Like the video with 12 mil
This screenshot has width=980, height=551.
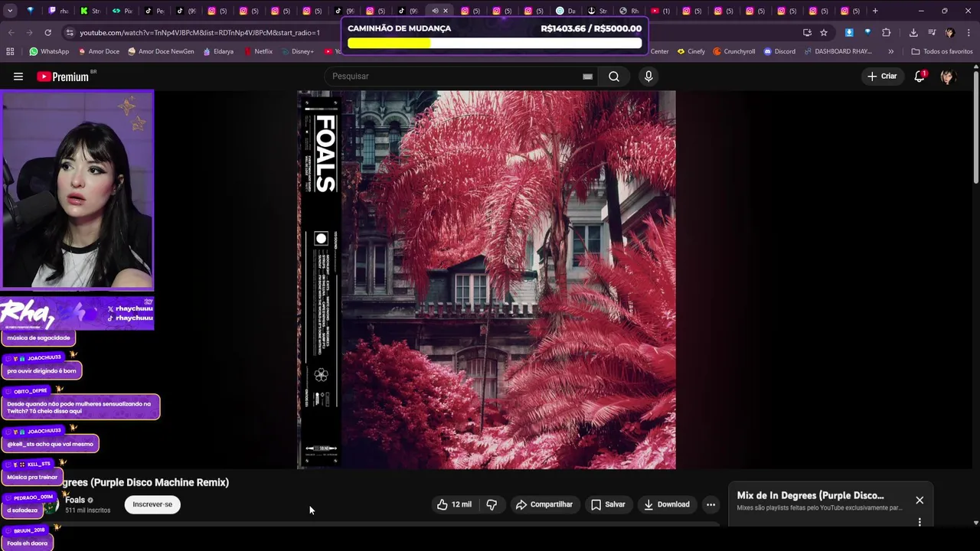[454, 504]
